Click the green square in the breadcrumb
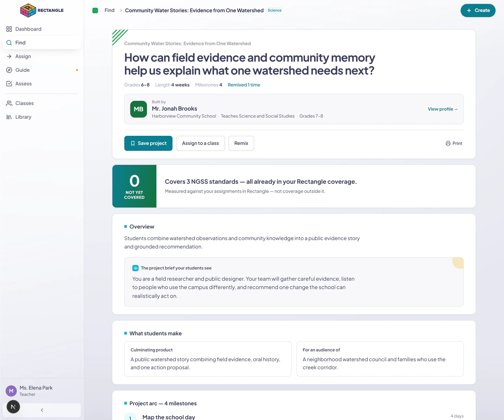The image size is (504, 420). [x=95, y=10]
